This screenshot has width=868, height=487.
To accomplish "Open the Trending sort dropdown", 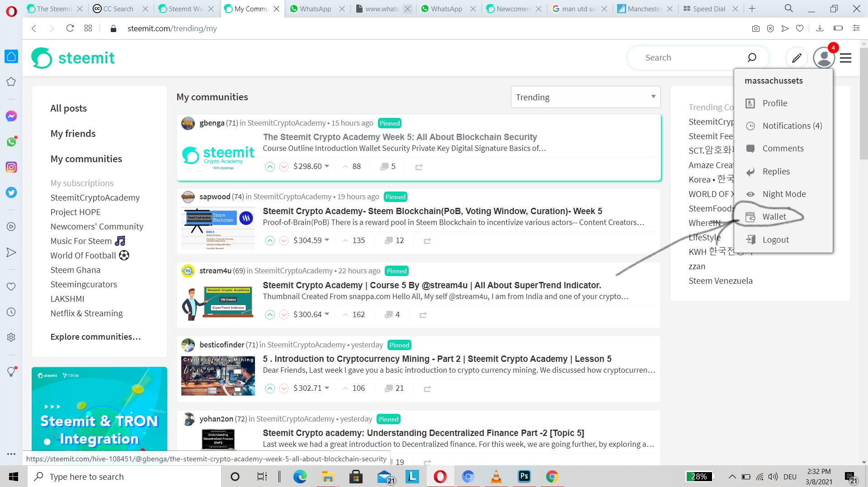I will pyautogui.click(x=585, y=97).
